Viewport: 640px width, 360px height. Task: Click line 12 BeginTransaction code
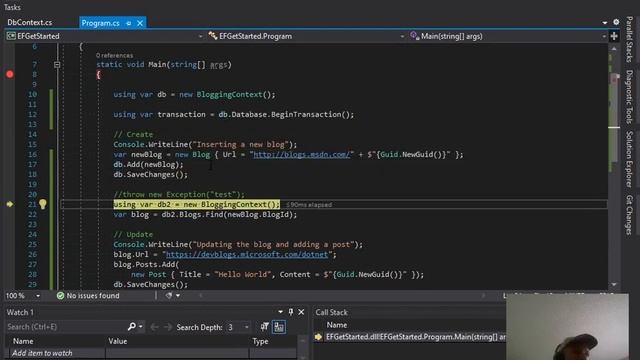(234, 115)
